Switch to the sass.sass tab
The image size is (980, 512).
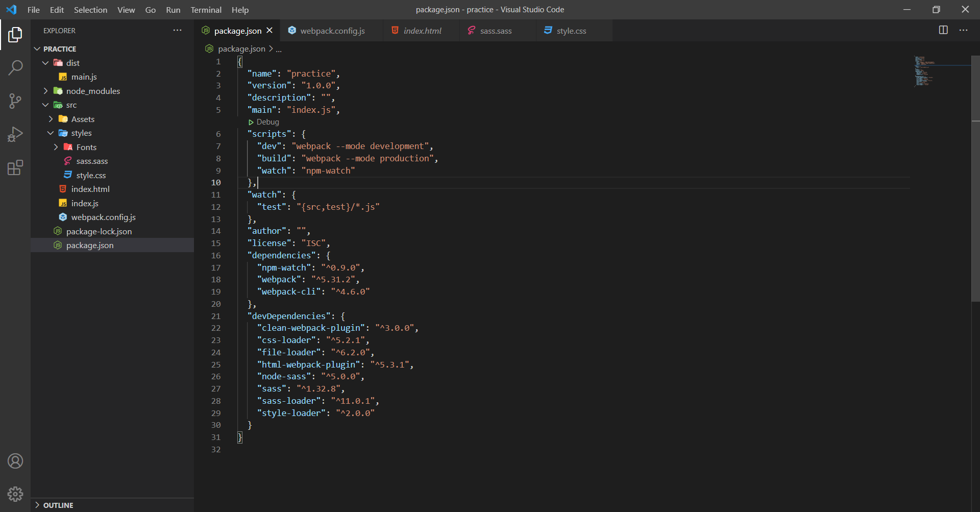coord(498,31)
